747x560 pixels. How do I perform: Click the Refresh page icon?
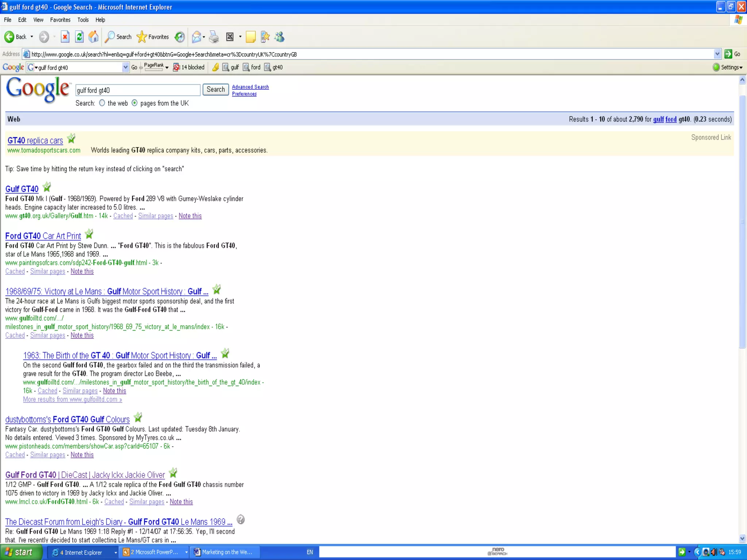[x=79, y=37]
